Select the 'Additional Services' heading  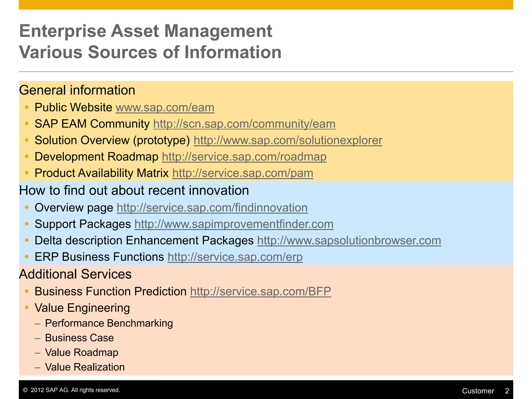75,274
